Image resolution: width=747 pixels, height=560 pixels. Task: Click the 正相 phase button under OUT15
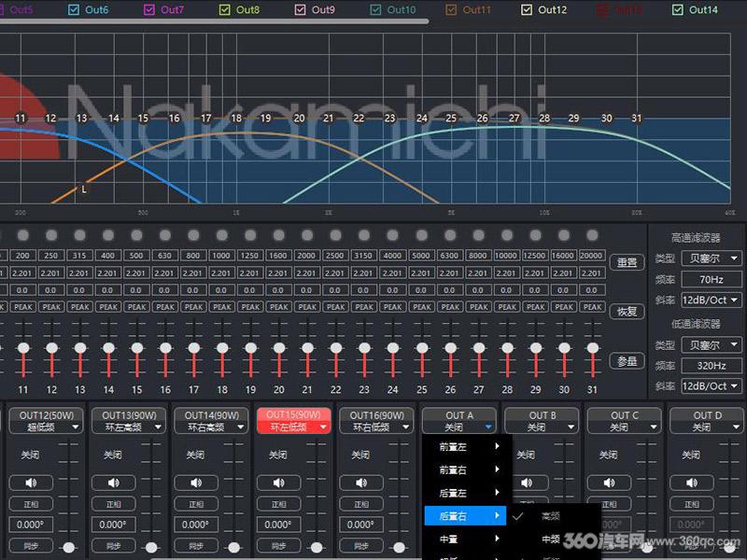pos(278,504)
